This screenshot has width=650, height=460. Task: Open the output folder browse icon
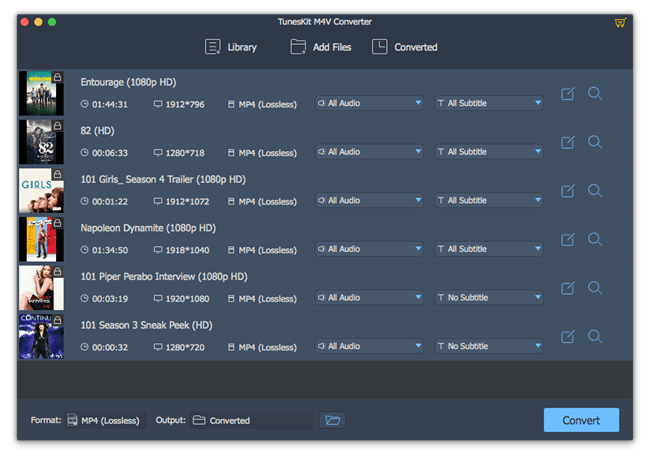coord(332,420)
